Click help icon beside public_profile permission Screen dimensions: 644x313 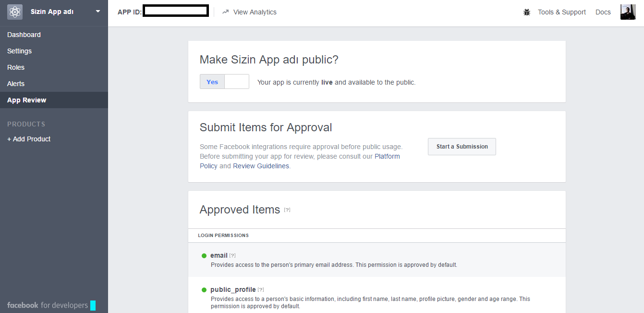[x=261, y=290]
